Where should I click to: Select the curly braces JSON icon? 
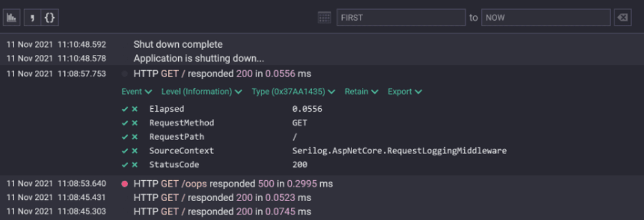click(50, 18)
